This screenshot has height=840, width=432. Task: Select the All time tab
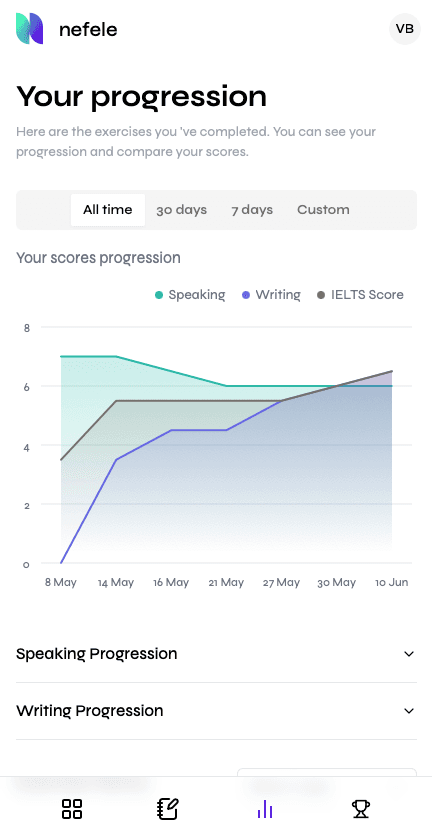point(108,210)
